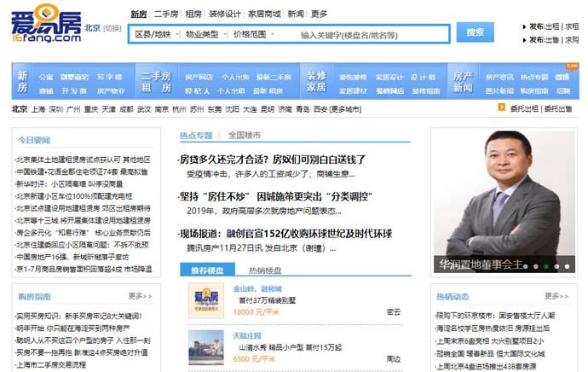Select the 装修设计 search tab

[225, 15]
